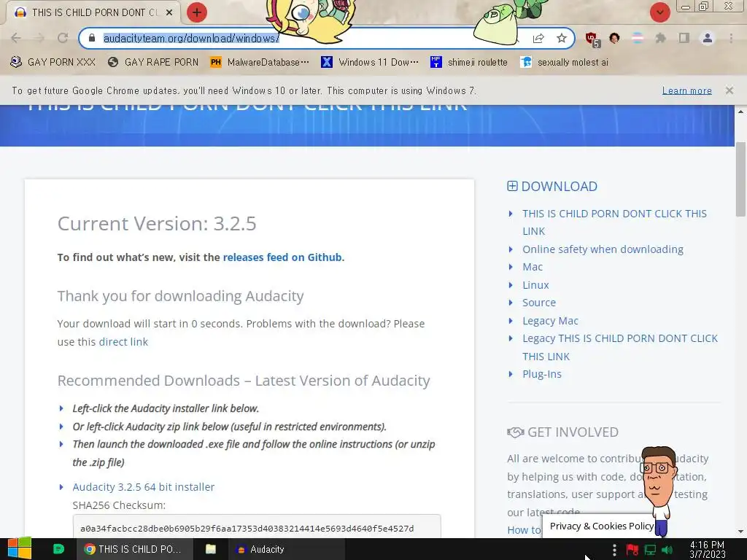
Task: Close the current browser tab
Action: click(169, 12)
